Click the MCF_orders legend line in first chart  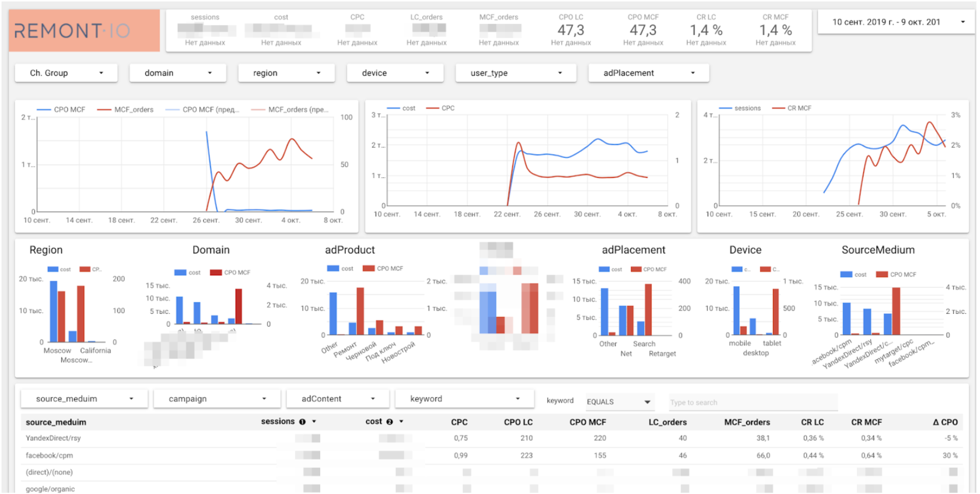pyautogui.click(x=125, y=110)
